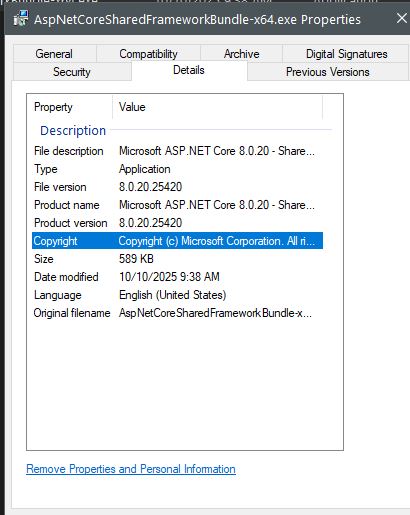Select the Original filename row

(177, 313)
